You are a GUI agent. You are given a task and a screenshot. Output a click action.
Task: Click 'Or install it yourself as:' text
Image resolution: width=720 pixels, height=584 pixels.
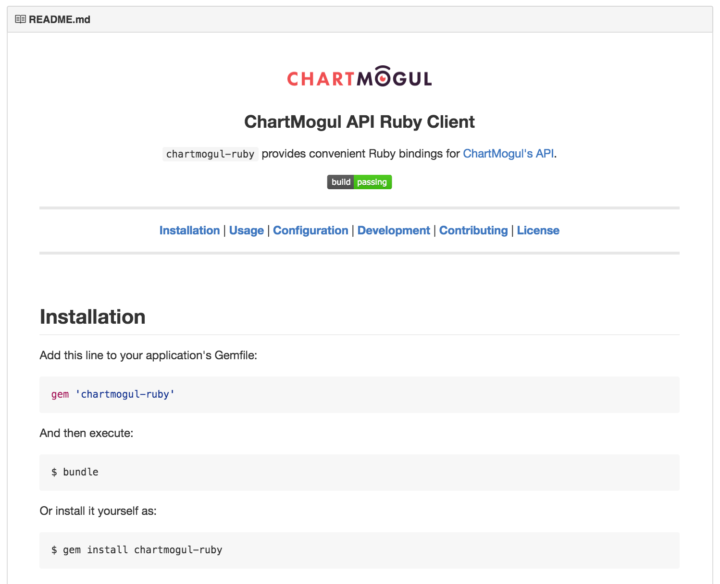point(98,511)
